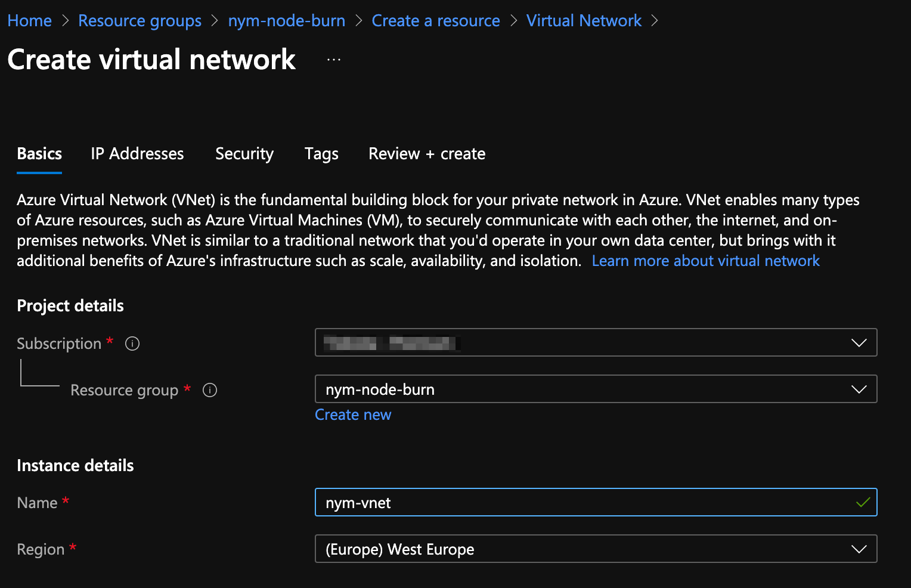Open Learn more about virtual network
This screenshot has height=588, width=911.
(x=705, y=261)
